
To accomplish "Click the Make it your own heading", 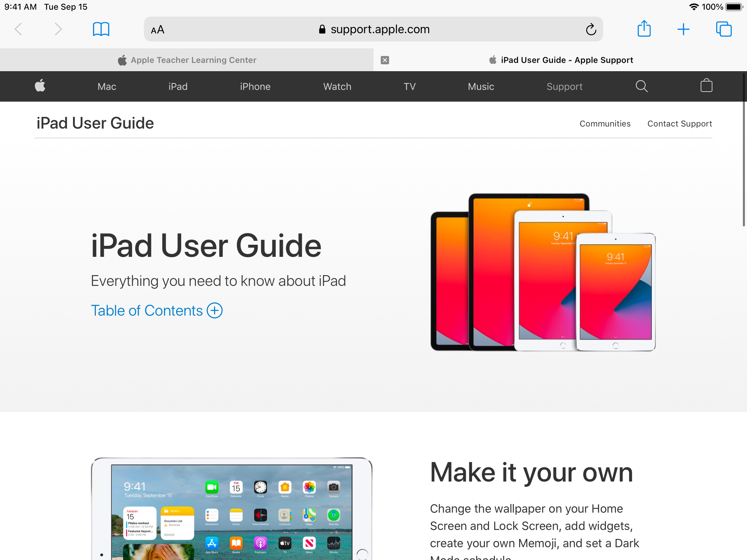I will [x=531, y=473].
